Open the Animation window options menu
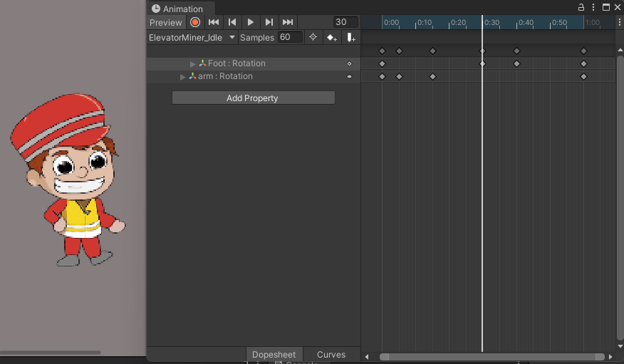624x364 pixels. pos(593,7)
